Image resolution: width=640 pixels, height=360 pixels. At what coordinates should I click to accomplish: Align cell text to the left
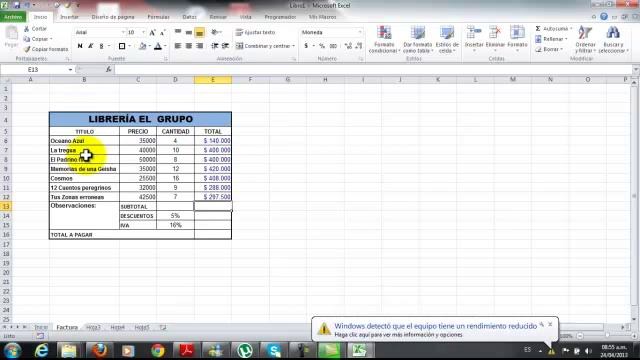pos(178,46)
